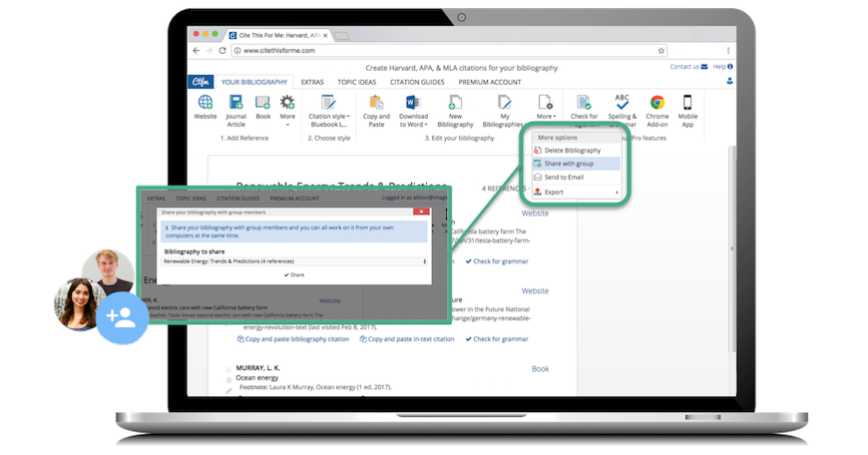Get the Chrome Add-on
Image resolution: width=868 pixels, height=455 pixels.
click(657, 111)
